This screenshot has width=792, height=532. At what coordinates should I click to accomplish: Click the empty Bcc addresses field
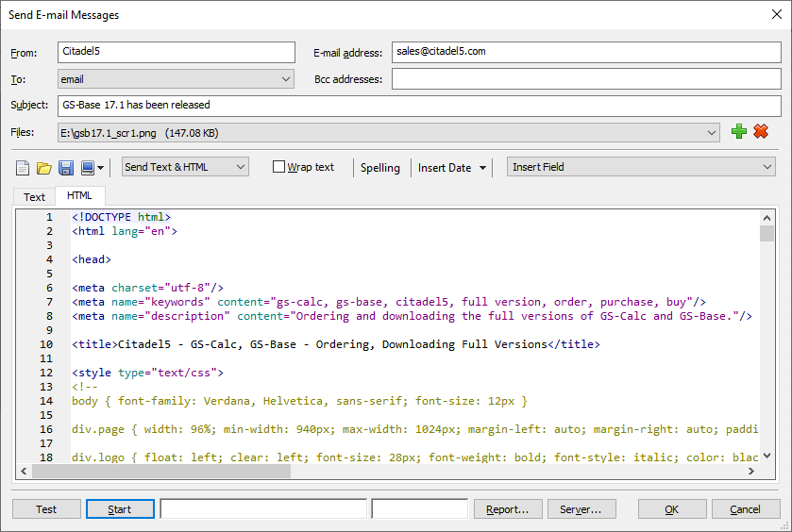(x=586, y=79)
